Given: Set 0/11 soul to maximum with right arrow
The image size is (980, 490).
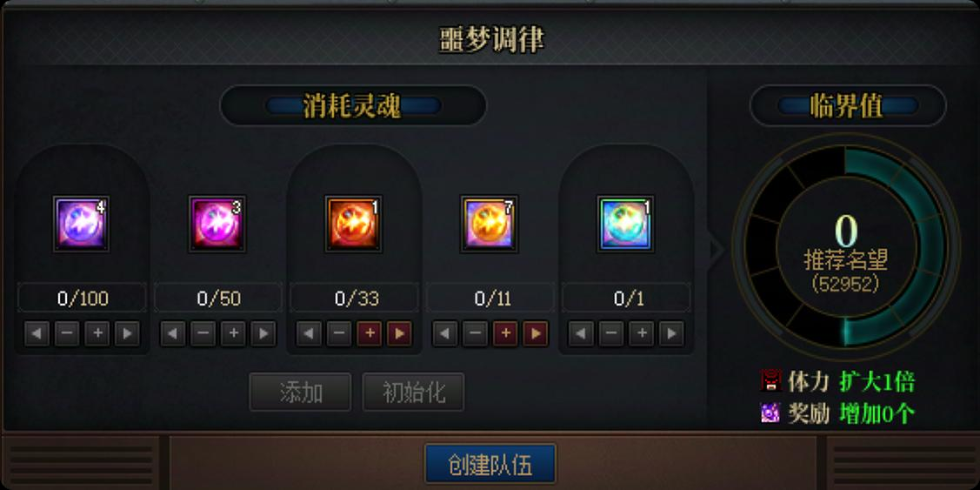Looking at the screenshot, I should pos(536,333).
